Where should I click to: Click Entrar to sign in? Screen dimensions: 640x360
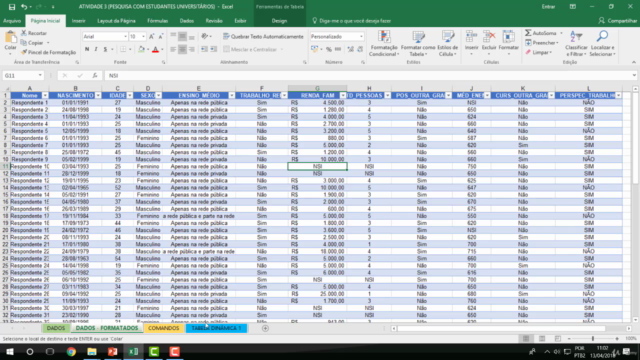tap(548, 7)
